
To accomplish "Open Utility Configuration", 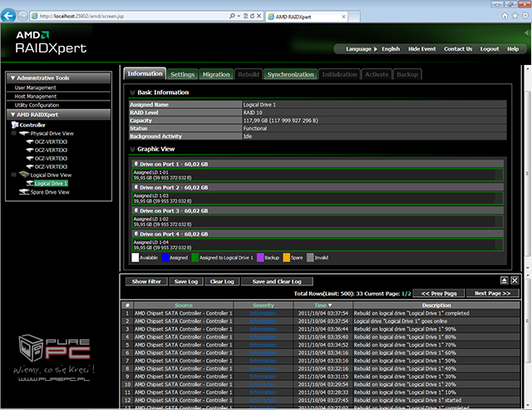I will click(x=37, y=106).
